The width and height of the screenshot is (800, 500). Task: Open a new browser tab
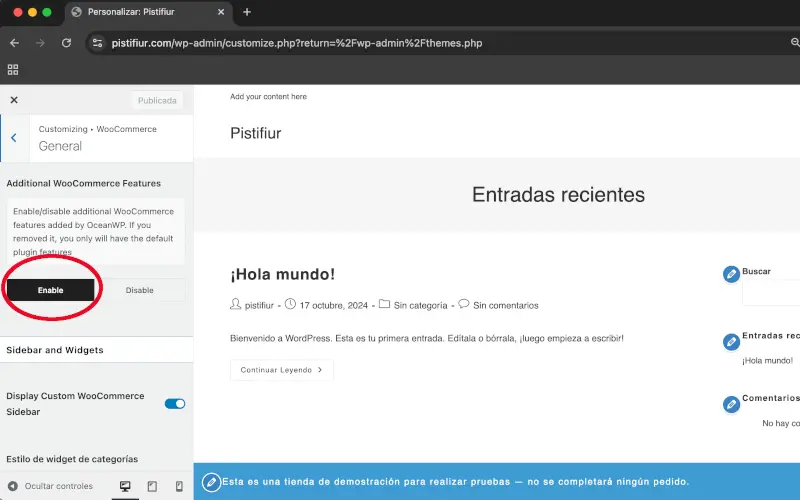(x=247, y=12)
